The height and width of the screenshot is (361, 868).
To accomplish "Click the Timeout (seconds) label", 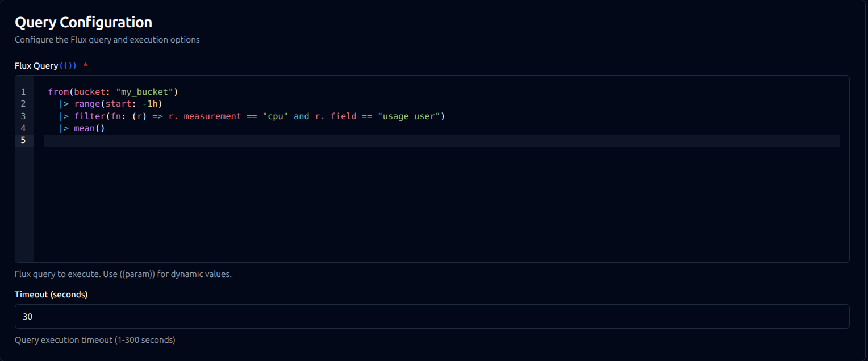I will [x=51, y=294].
